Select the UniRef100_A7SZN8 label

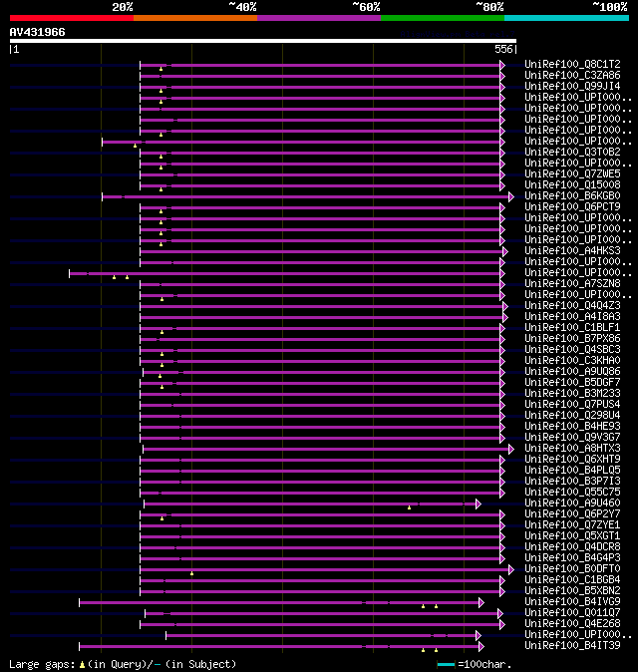click(572, 284)
